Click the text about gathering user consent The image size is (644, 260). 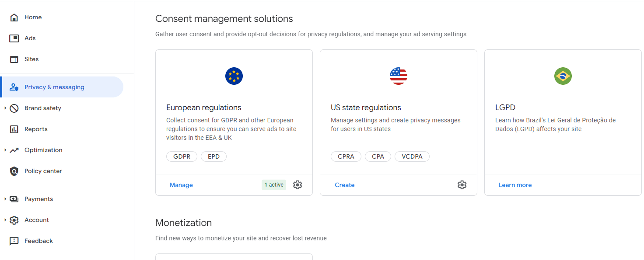point(311,34)
